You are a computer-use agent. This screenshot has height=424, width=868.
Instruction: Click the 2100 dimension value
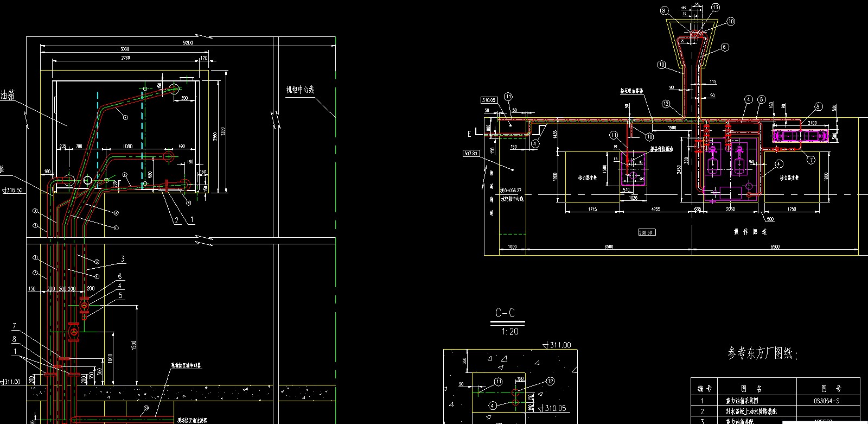812,123
